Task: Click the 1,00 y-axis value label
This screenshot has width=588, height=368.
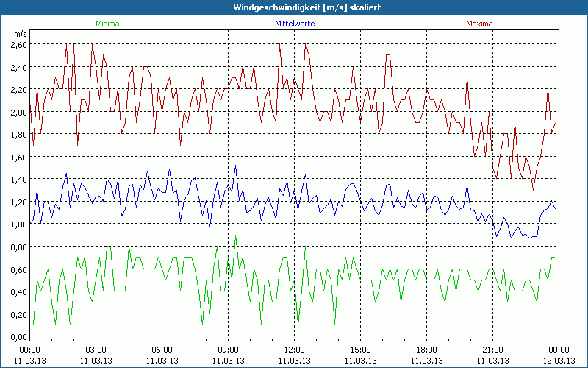Action: click(19, 224)
